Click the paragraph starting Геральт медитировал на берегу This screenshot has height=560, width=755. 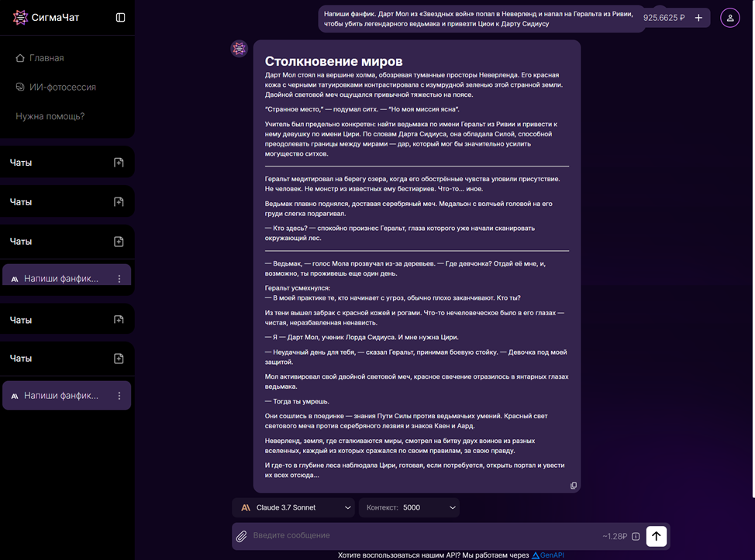click(412, 184)
